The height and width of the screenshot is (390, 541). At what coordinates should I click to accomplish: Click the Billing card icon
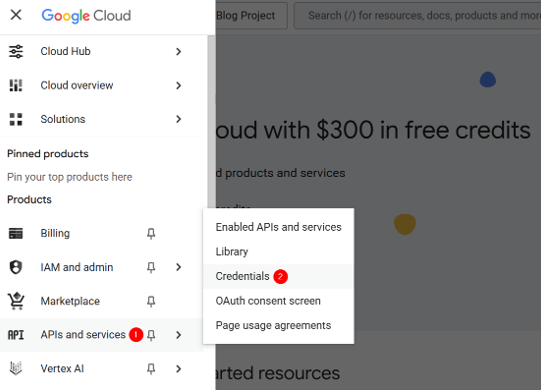[16, 233]
